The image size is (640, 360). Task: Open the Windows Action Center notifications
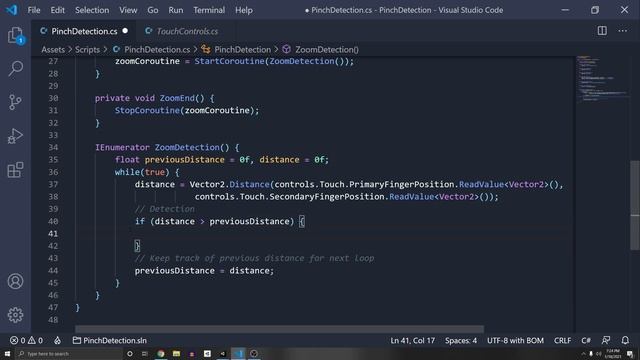631,354
